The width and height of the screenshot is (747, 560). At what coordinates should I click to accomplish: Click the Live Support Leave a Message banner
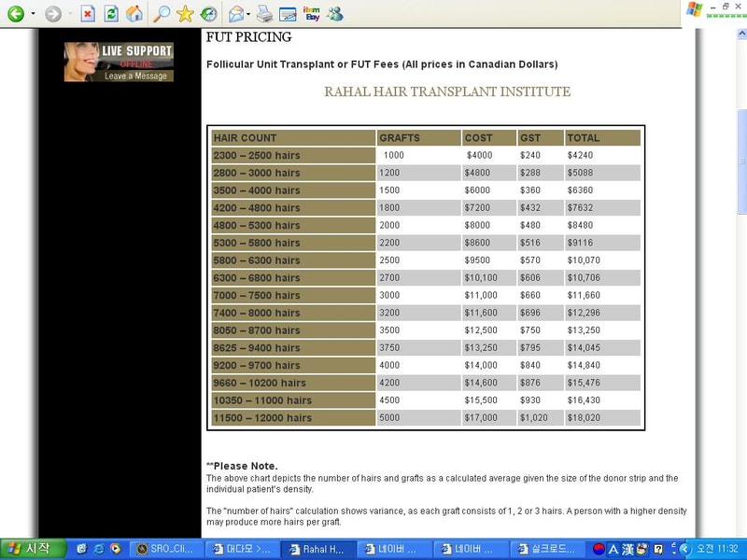119,62
